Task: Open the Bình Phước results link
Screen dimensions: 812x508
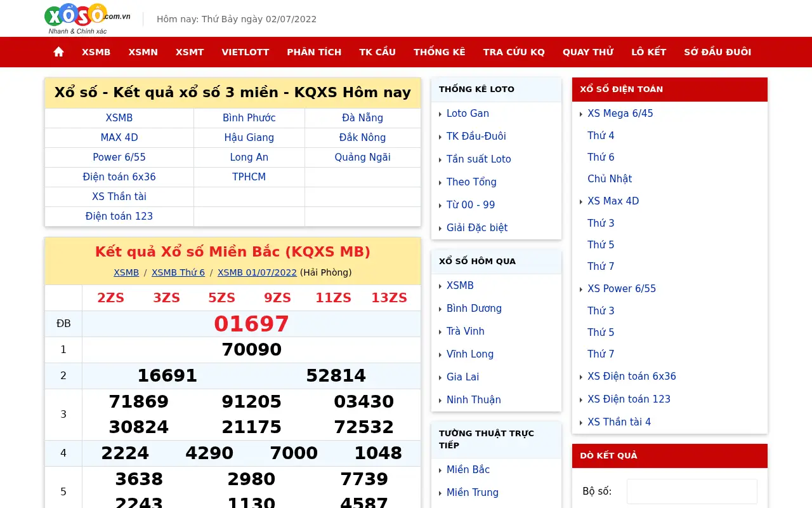Action: pos(249,118)
